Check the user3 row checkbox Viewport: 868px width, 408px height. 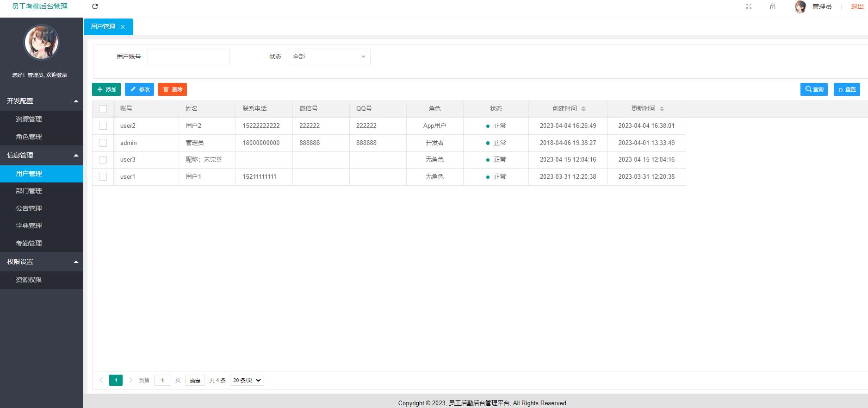tap(103, 160)
